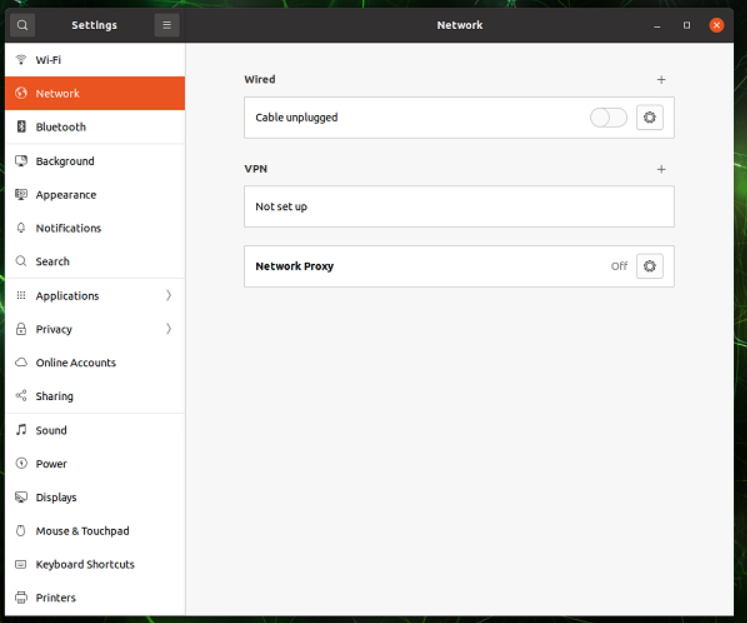Click the Wired section heading

[260, 79]
